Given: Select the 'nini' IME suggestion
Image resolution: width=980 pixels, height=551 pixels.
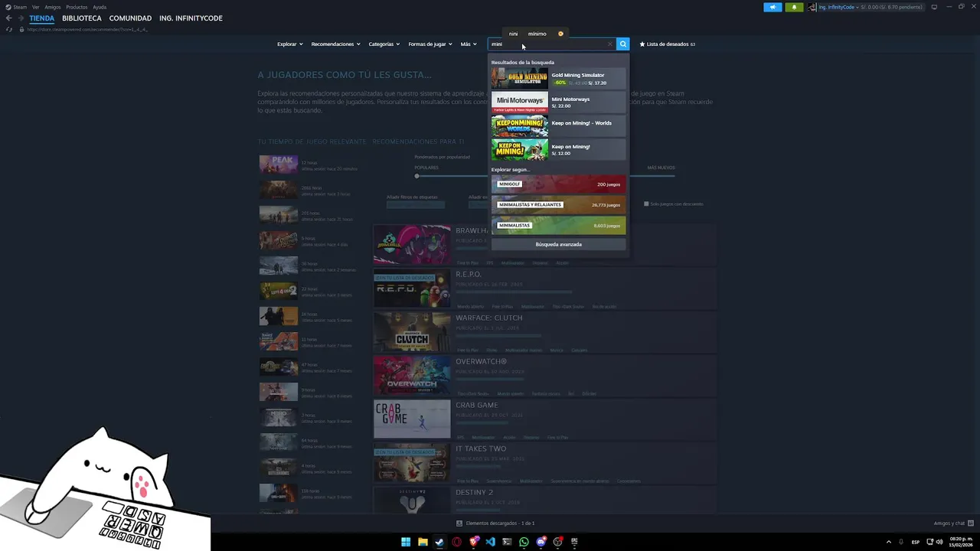Looking at the screenshot, I should pos(513,34).
